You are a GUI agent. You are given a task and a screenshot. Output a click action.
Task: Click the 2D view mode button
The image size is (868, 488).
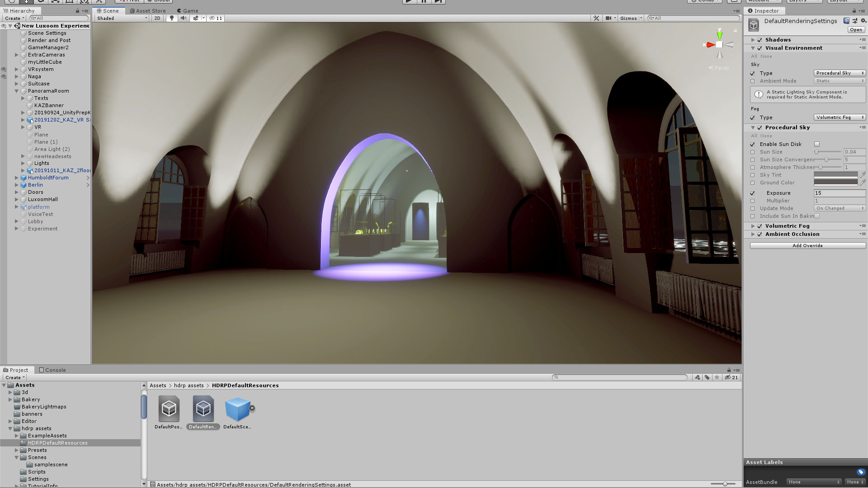(157, 18)
